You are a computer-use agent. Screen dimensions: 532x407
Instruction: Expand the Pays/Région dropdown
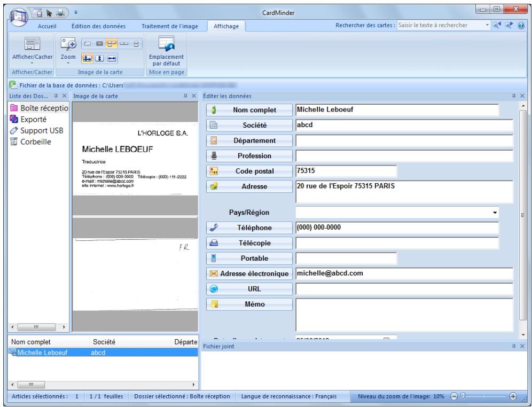tap(495, 213)
